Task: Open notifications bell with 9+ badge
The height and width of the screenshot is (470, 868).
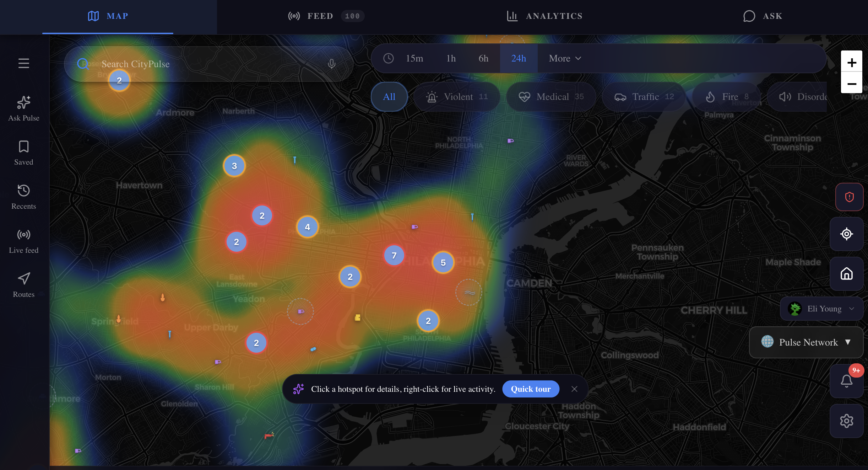Action: click(x=847, y=381)
